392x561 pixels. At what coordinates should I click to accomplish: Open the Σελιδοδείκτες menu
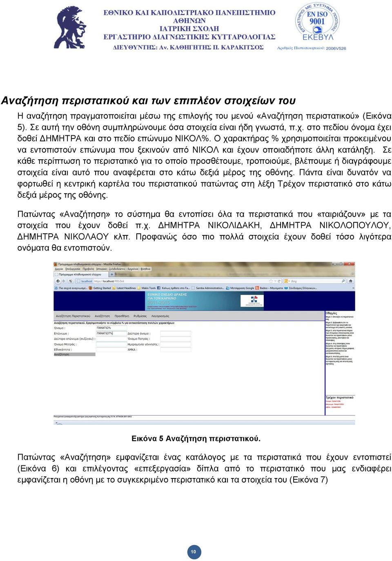tap(117, 269)
